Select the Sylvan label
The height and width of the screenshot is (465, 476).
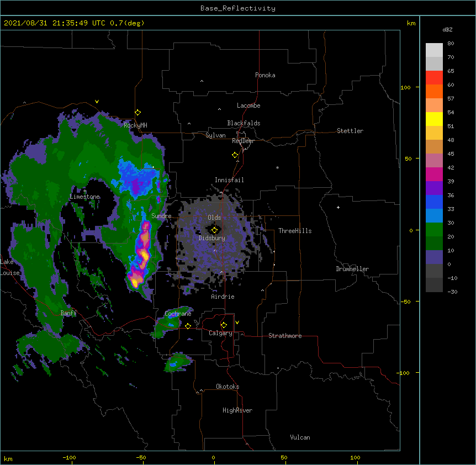tap(215, 135)
